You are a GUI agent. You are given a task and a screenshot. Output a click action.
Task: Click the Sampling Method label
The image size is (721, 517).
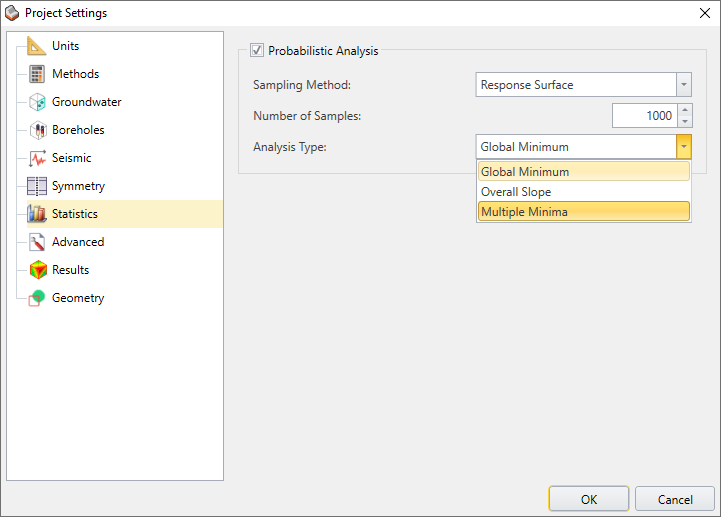[x=302, y=85]
